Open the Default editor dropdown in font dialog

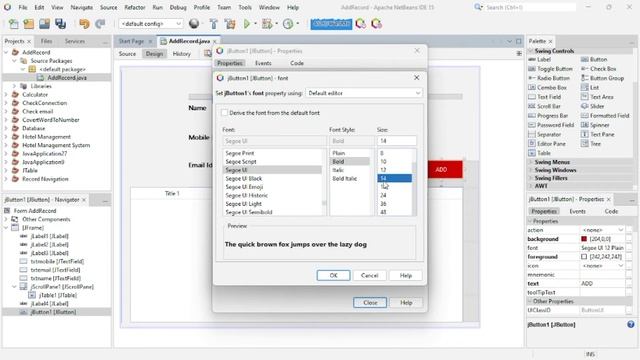[x=364, y=93]
